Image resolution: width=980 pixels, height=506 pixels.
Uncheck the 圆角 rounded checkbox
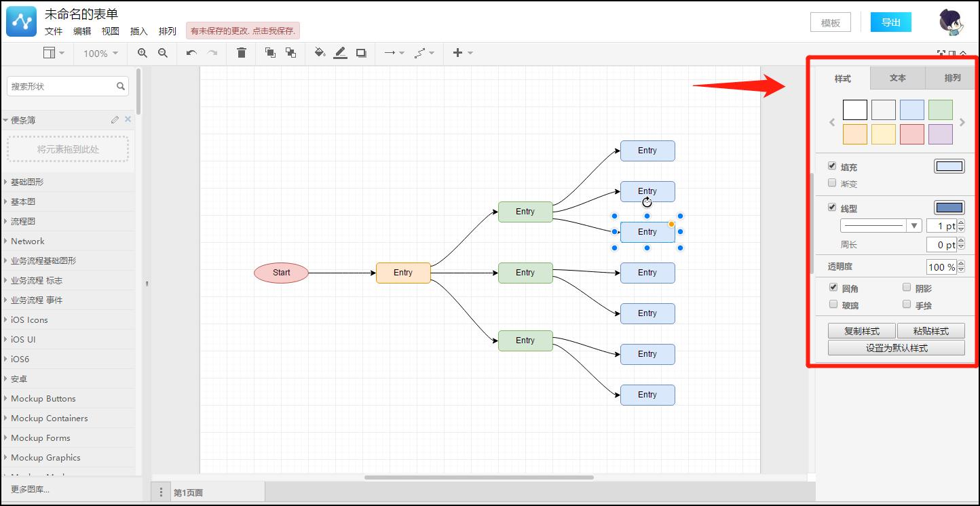[833, 288]
